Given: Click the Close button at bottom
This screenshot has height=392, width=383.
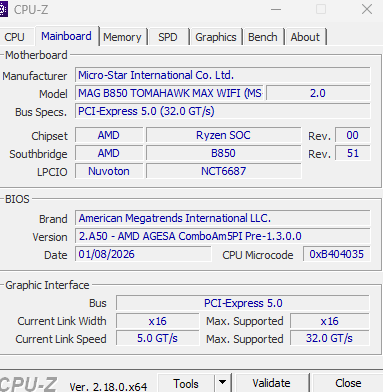Looking at the screenshot, I should click(x=348, y=383).
